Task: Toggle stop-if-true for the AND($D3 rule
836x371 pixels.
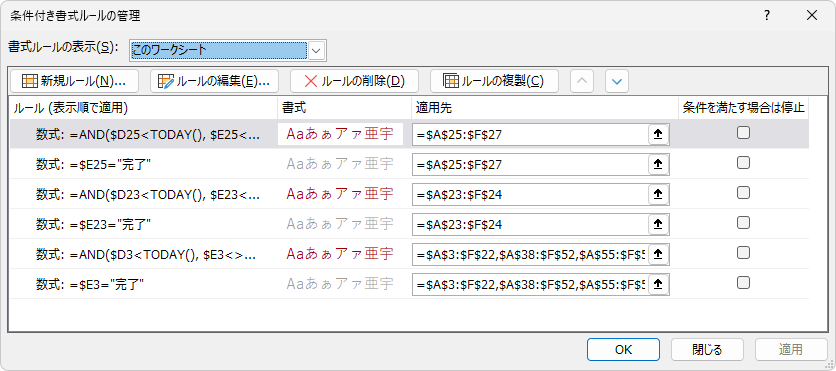Action: pos(743,252)
